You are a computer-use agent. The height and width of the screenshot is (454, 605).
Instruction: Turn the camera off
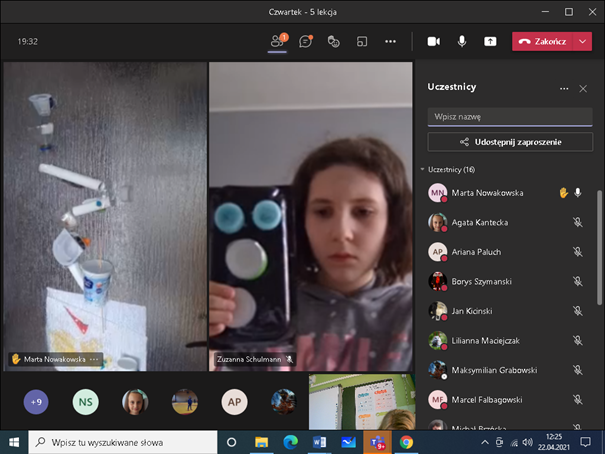click(434, 42)
